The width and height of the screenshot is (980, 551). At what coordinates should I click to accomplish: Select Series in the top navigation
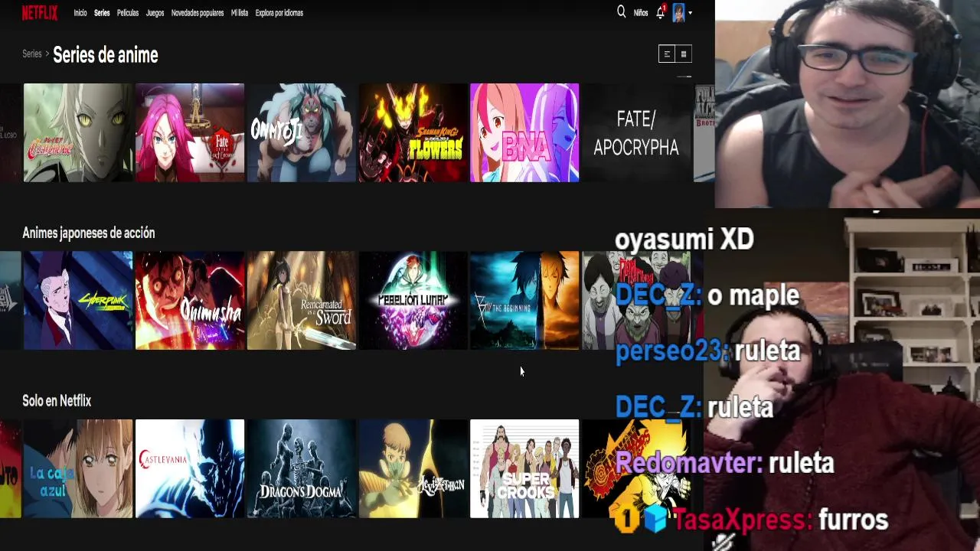coord(102,13)
